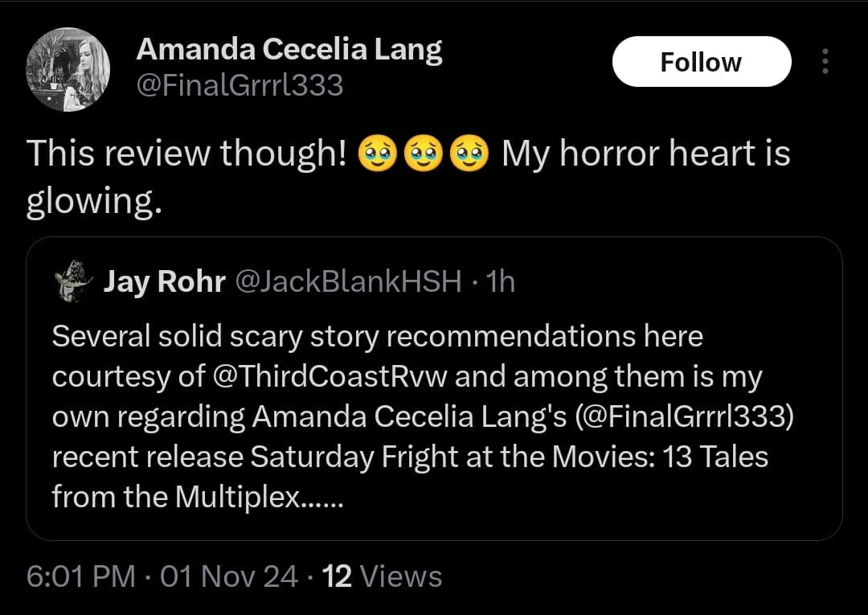Click the 01 Nov 24 date
This screenshot has width=868, height=615.
click(229, 576)
